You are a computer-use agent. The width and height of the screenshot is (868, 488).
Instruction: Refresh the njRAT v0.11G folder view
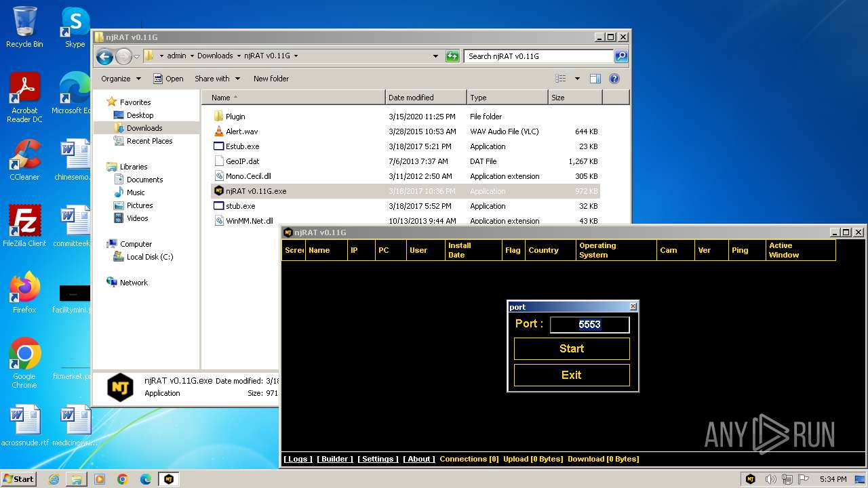[x=452, y=56]
